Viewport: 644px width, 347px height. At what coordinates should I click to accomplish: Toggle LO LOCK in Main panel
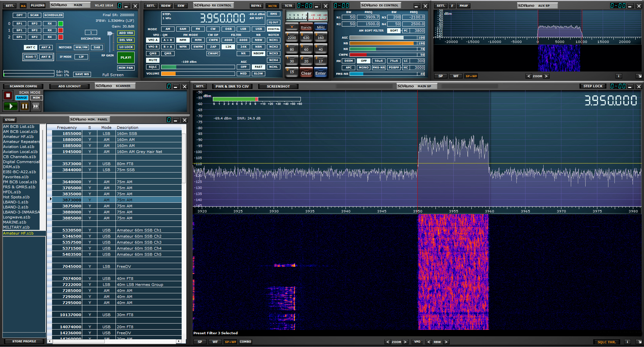pyautogui.click(x=126, y=47)
